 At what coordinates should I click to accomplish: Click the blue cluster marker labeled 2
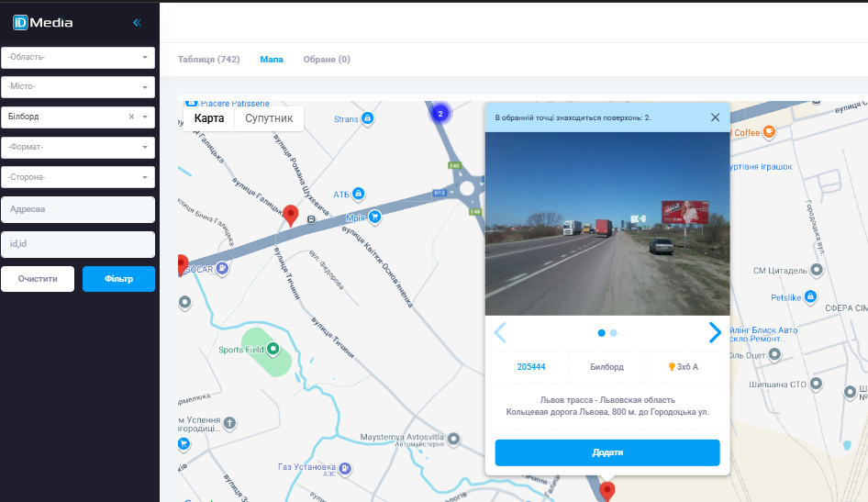440,114
